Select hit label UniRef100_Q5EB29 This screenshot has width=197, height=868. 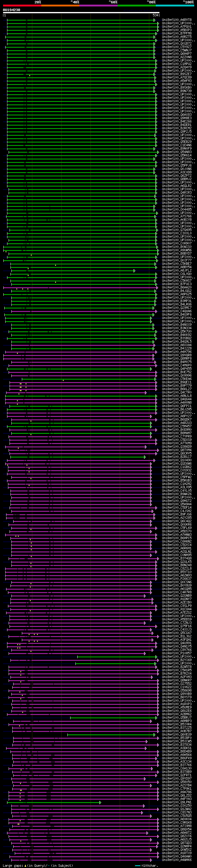(x=176, y=142)
